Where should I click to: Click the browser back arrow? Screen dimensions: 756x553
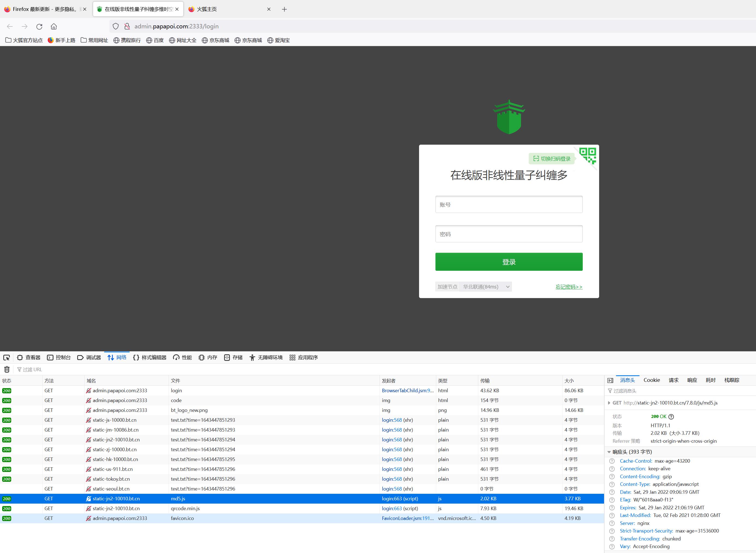[10, 26]
